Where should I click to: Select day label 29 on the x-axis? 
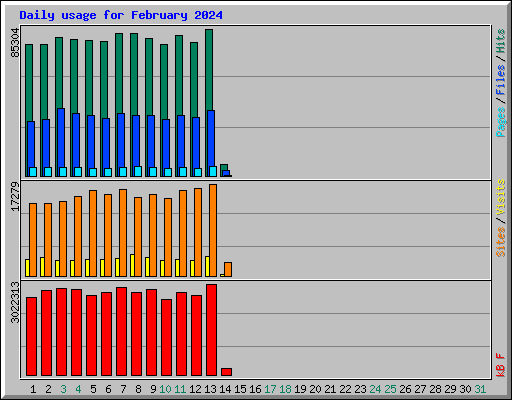click(x=450, y=389)
